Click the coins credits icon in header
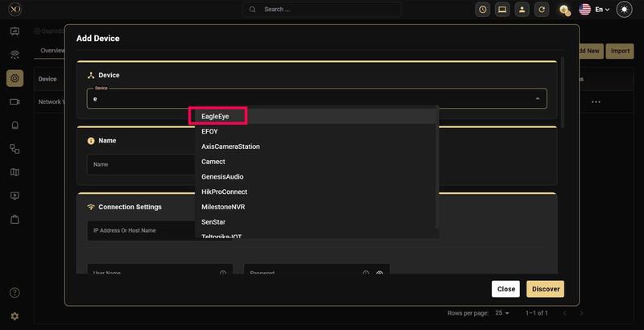The width and height of the screenshot is (644, 330). tap(565, 10)
